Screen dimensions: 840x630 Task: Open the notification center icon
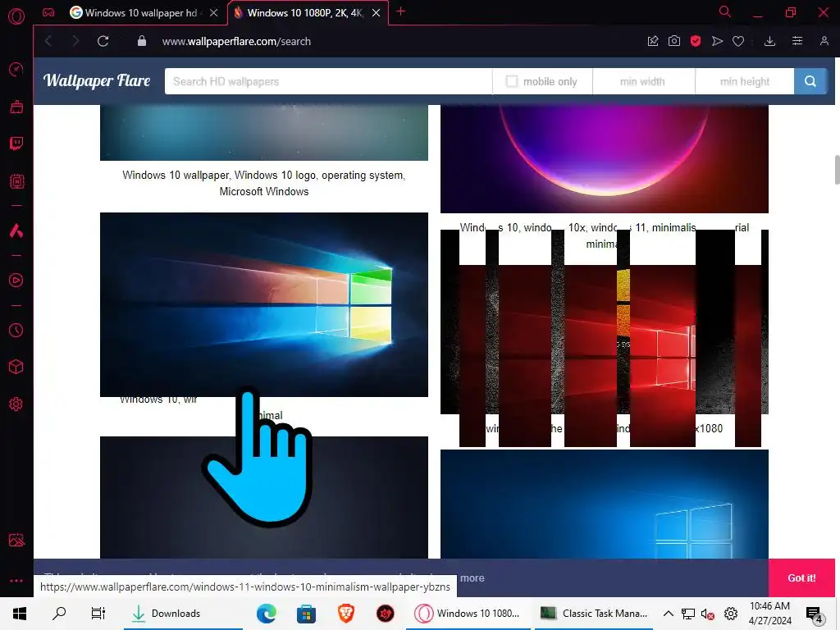point(814,614)
